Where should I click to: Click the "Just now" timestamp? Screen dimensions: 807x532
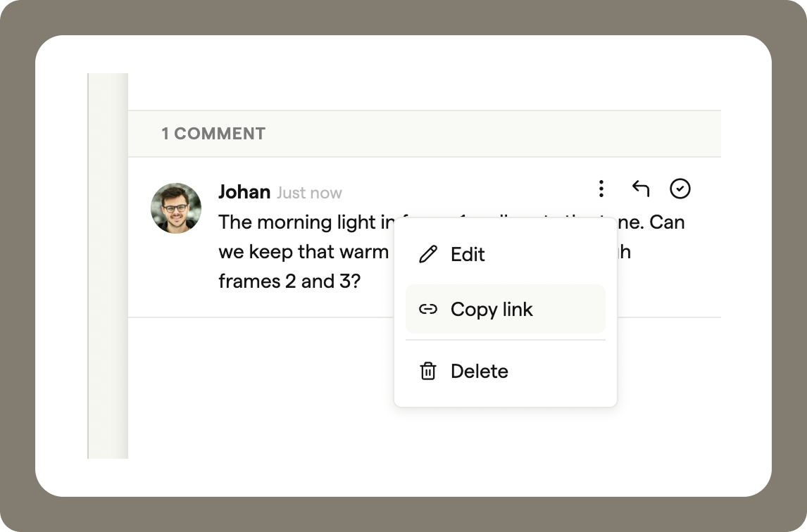[x=309, y=193]
